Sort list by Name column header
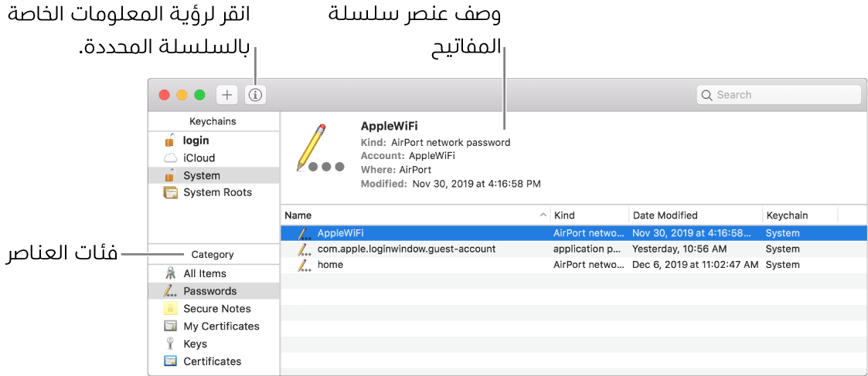The height and width of the screenshot is (376, 868). tap(416, 215)
